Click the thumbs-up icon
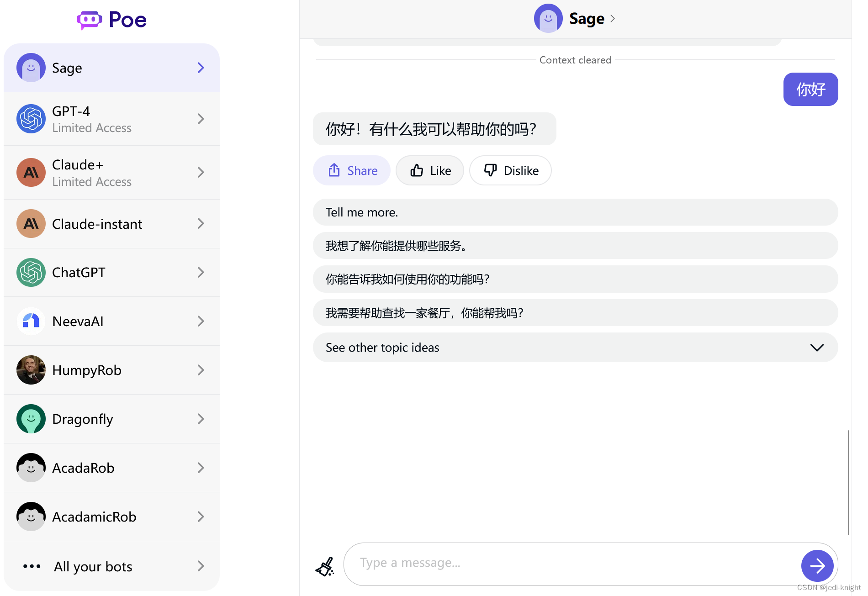 coord(417,170)
